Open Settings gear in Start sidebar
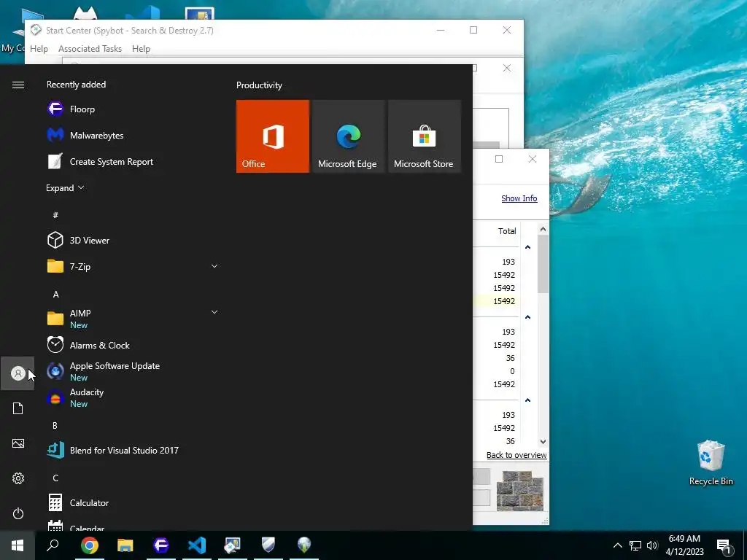This screenshot has width=747, height=560. coord(18,478)
